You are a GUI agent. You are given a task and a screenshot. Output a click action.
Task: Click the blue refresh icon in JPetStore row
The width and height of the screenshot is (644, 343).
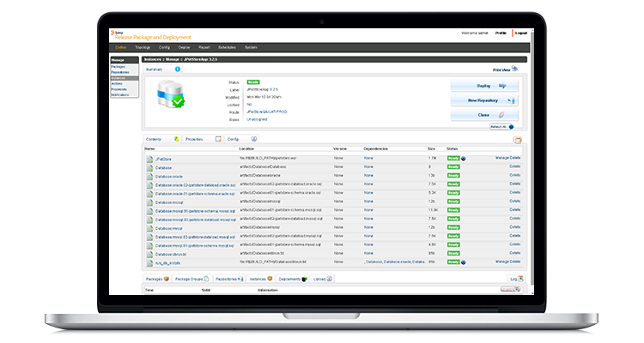pos(464,159)
